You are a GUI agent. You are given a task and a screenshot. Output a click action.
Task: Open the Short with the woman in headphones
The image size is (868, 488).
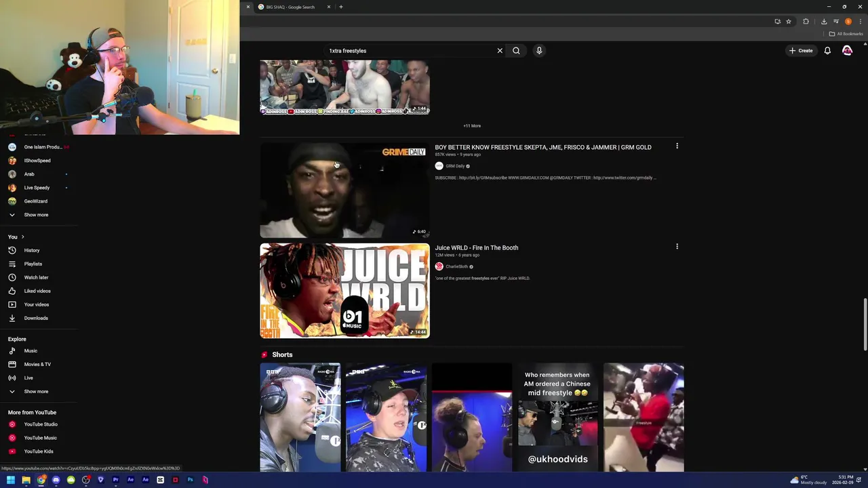[472, 418]
